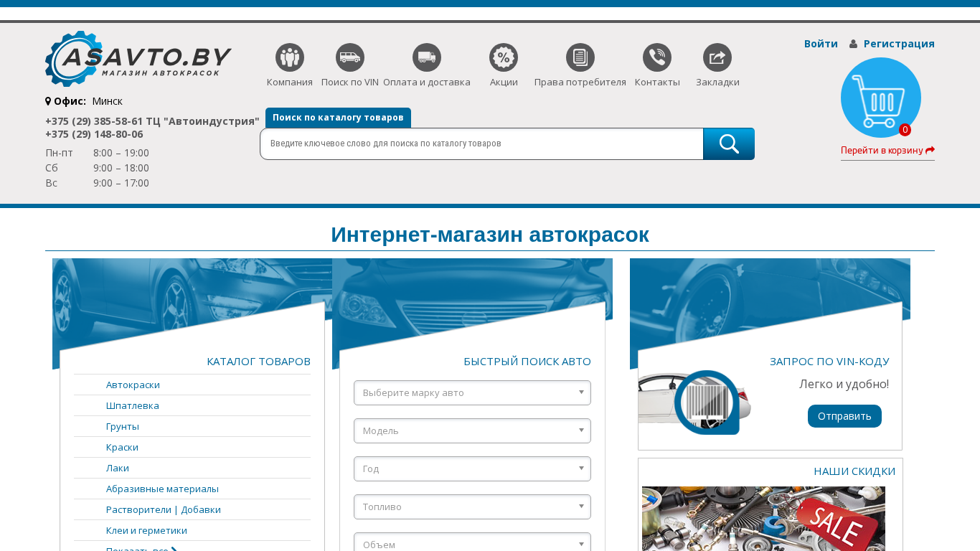Open the Краски category
Screen dimensions: 980x551
pos(122,447)
